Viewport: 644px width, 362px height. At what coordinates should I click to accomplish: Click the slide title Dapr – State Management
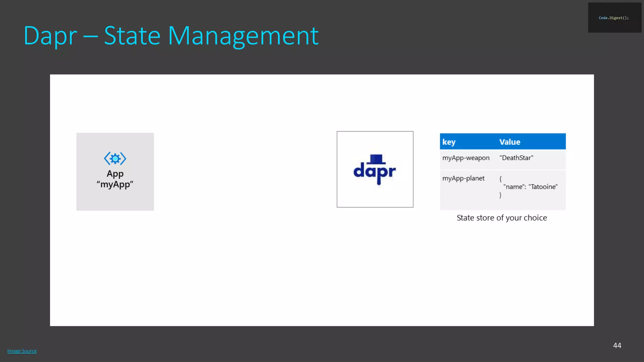click(x=171, y=36)
